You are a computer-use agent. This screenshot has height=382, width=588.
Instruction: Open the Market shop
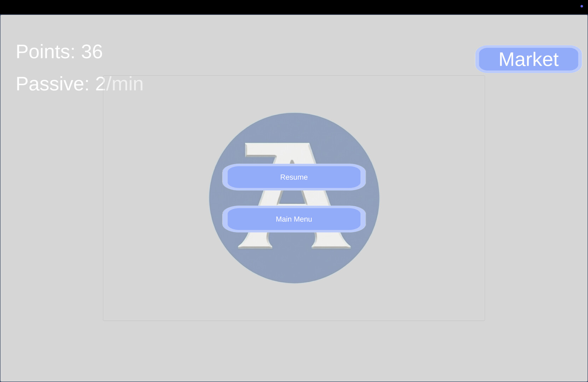click(x=529, y=59)
